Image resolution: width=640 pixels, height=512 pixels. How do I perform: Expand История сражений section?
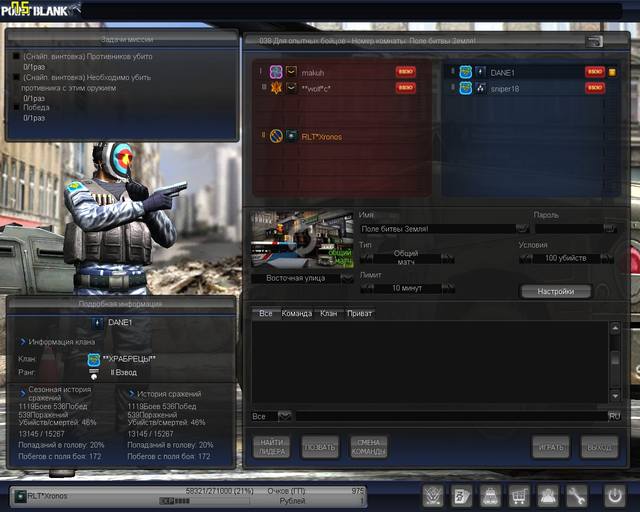(x=131, y=394)
